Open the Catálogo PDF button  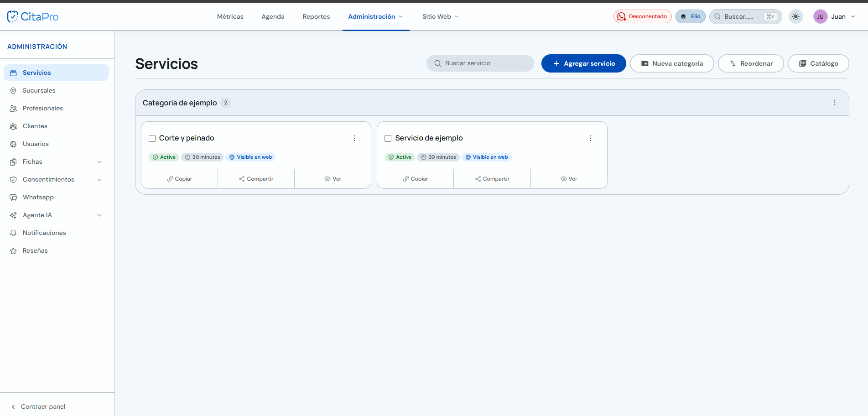[x=818, y=63]
